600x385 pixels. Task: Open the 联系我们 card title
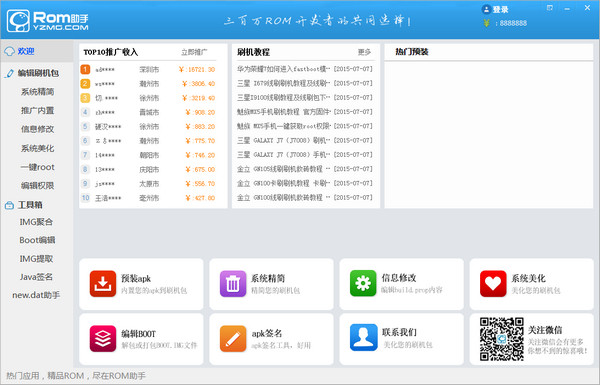(399, 332)
